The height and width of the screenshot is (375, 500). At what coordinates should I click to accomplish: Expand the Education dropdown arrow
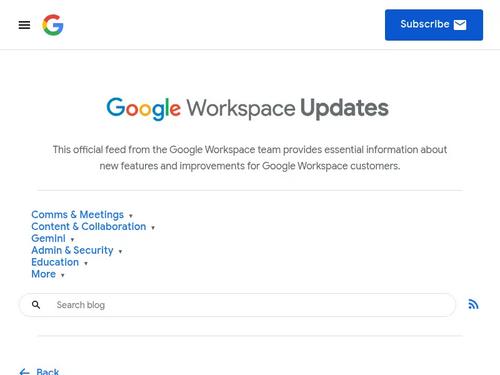point(86,263)
